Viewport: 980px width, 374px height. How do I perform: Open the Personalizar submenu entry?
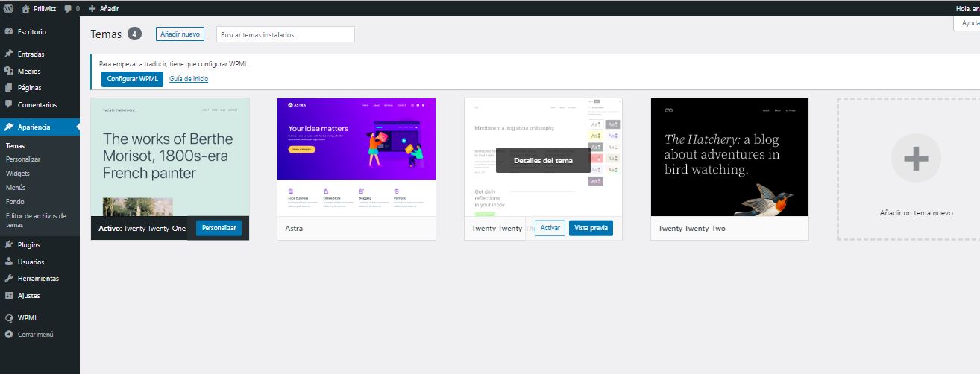(x=23, y=159)
